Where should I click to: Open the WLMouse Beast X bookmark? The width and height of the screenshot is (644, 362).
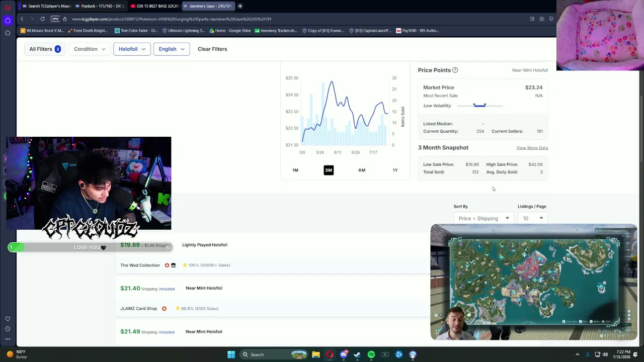tap(42, 31)
